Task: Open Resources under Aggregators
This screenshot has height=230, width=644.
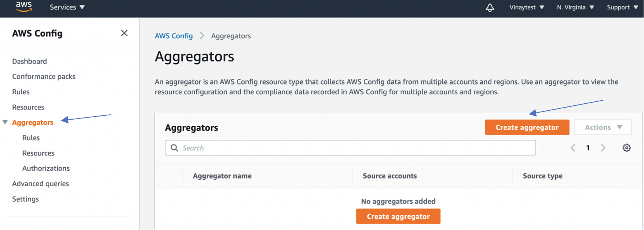Action: point(38,153)
